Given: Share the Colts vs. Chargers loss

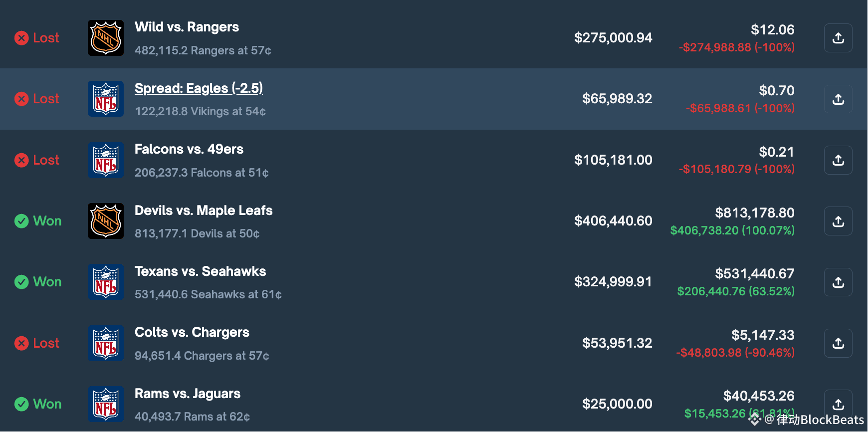Looking at the screenshot, I should (838, 343).
